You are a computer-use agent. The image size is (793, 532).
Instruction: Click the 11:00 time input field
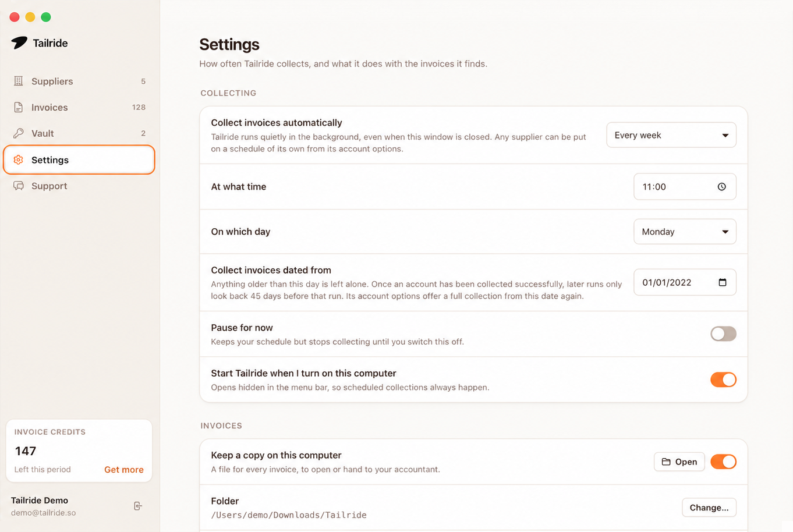pos(685,187)
